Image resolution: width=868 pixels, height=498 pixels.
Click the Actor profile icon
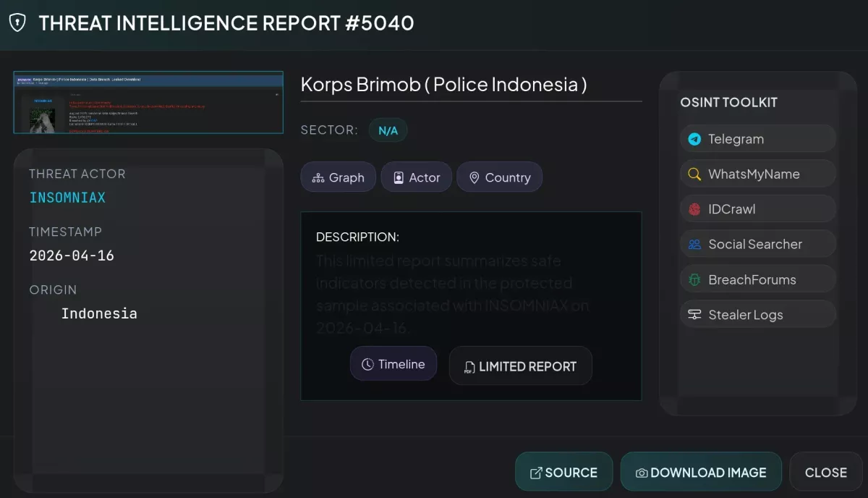point(398,177)
